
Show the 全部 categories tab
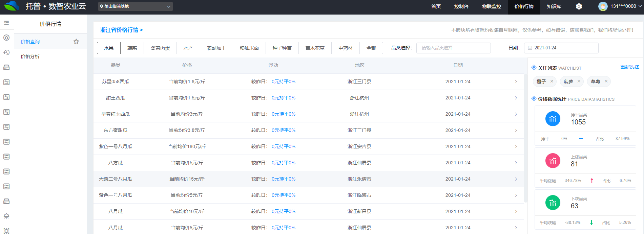tap(371, 48)
